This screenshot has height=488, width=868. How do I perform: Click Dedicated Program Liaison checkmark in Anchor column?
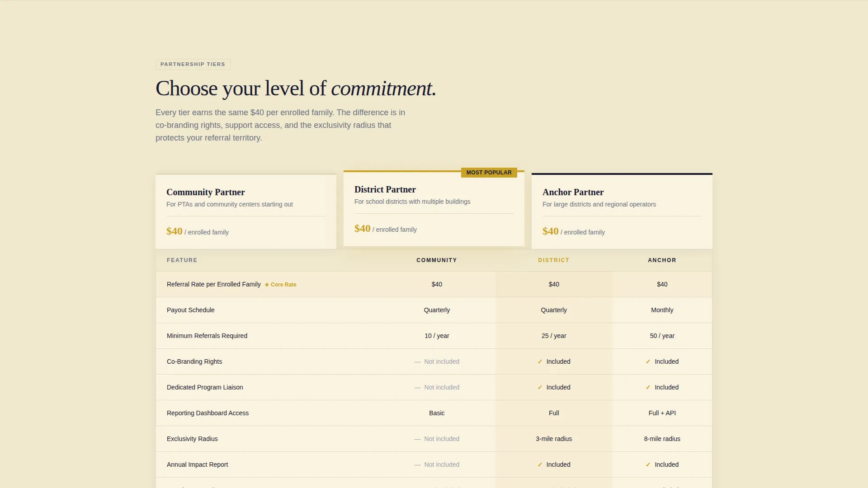tap(648, 387)
